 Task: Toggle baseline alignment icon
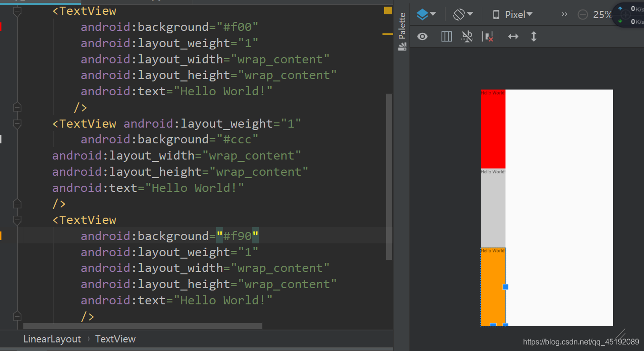point(467,37)
